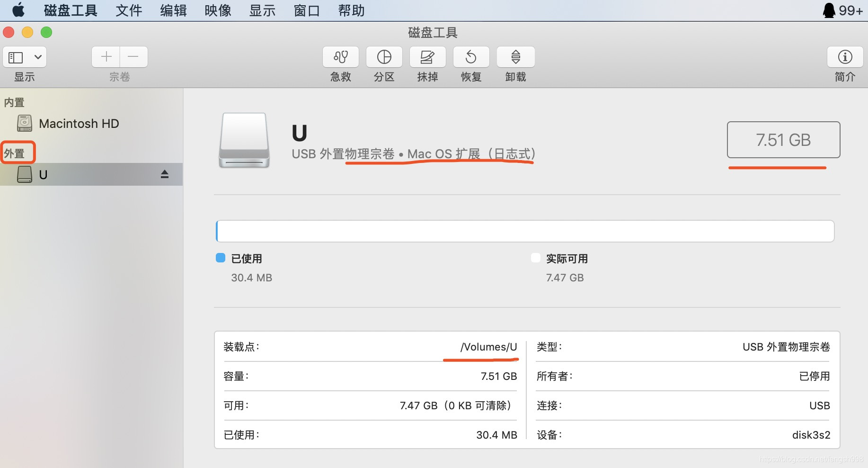The height and width of the screenshot is (468, 868).
Task: Click the /Volumes/U mount point value
Action: (x=489, y=347)
